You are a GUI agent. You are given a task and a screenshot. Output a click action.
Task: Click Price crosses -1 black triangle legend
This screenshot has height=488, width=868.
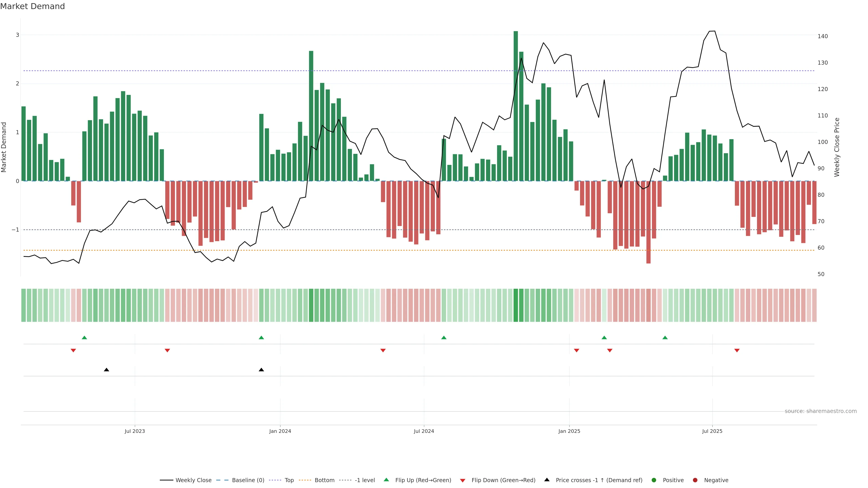click(x=547, y=480)
